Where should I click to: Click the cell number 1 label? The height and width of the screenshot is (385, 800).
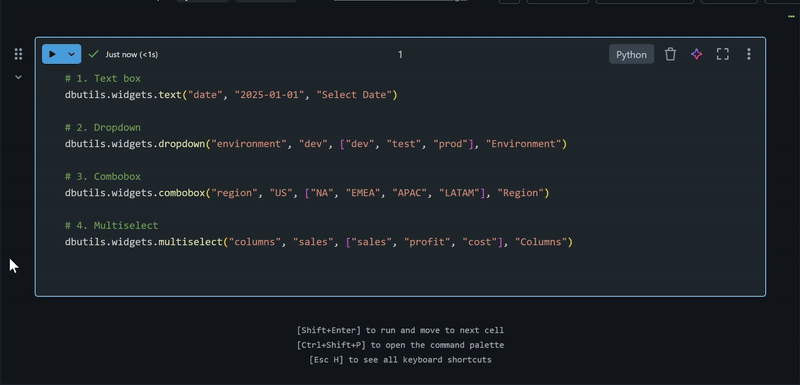click(401, 55)
